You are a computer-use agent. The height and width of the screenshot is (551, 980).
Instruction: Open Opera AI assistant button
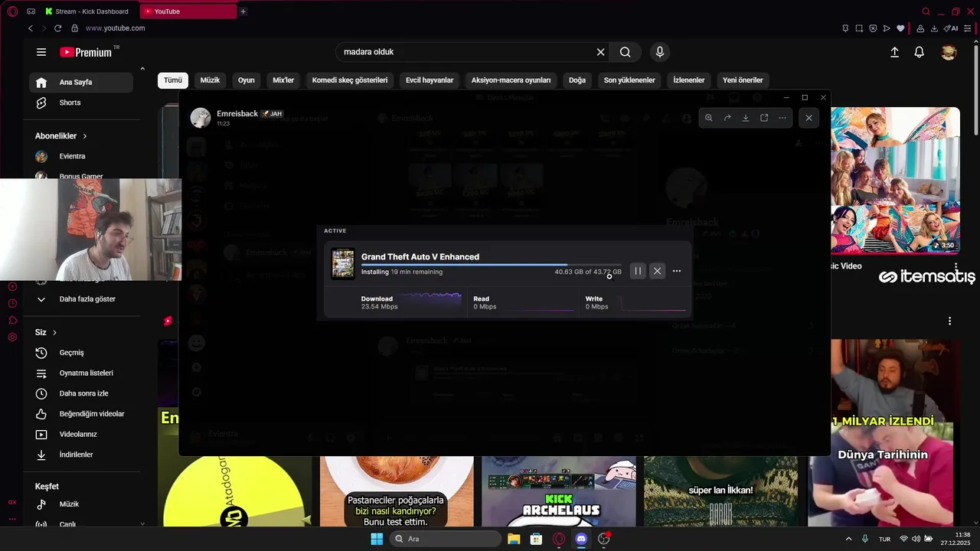tap(951, 28)
